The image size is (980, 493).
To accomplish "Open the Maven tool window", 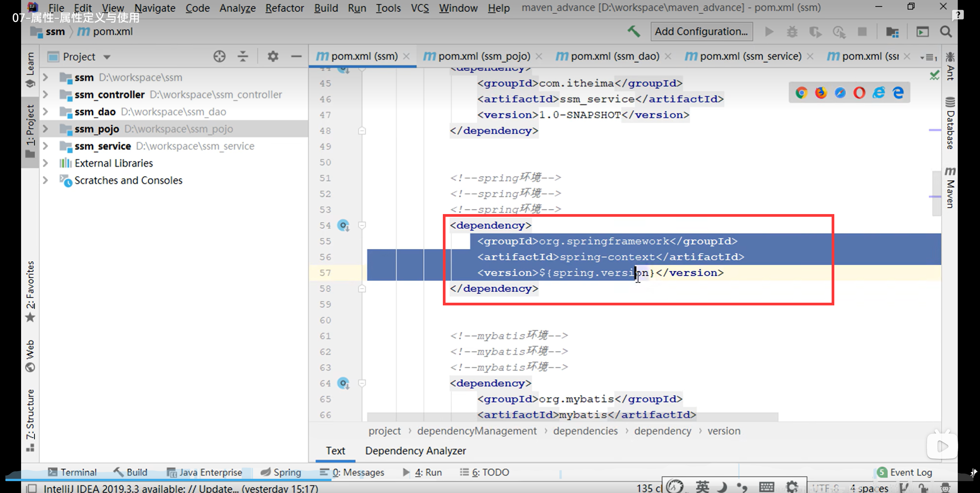I will point(950,188).
